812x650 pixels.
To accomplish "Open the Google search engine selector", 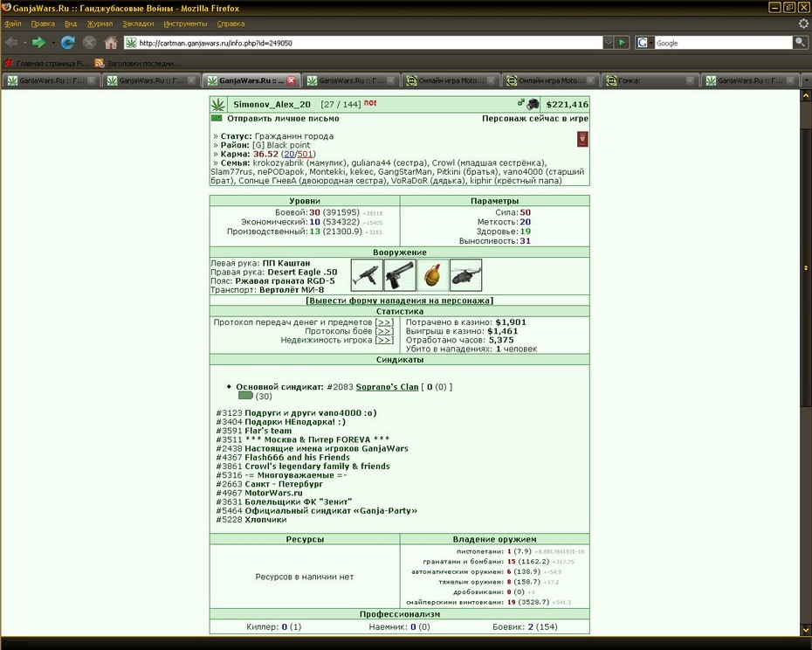I will pos(644,43).
